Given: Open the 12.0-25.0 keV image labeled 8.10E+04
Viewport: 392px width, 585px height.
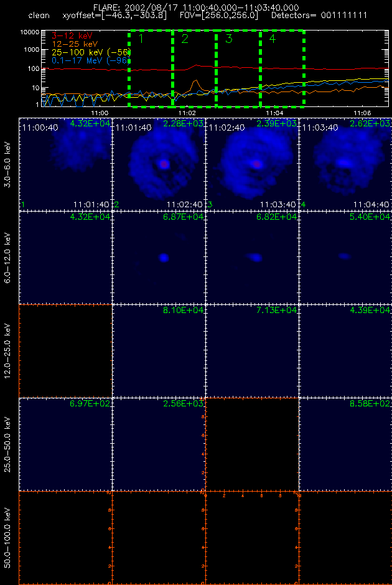Looking at the screenshot, I should (159, 351).
